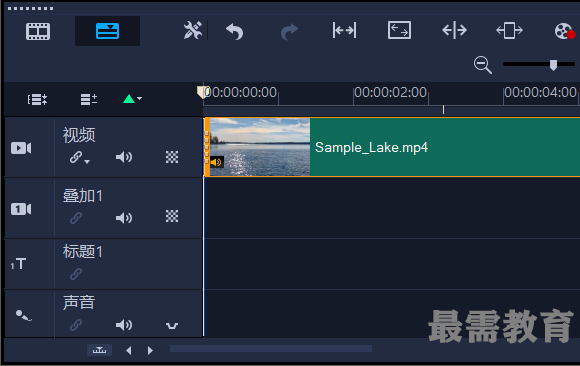Click the scroll right arrow below tracks
This screenshot has width=580, height=366.
(150, 350)
